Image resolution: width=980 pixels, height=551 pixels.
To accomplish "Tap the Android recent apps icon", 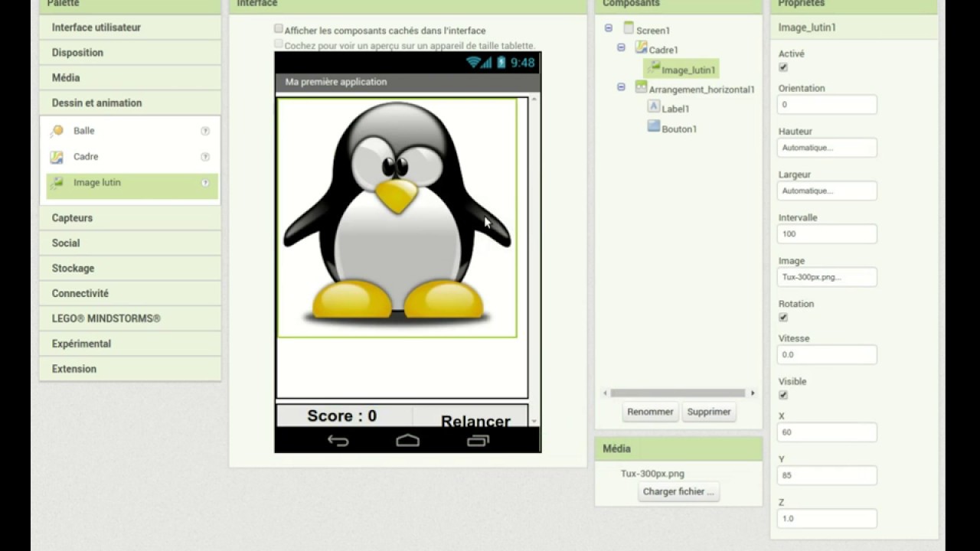I will point(478,440).
